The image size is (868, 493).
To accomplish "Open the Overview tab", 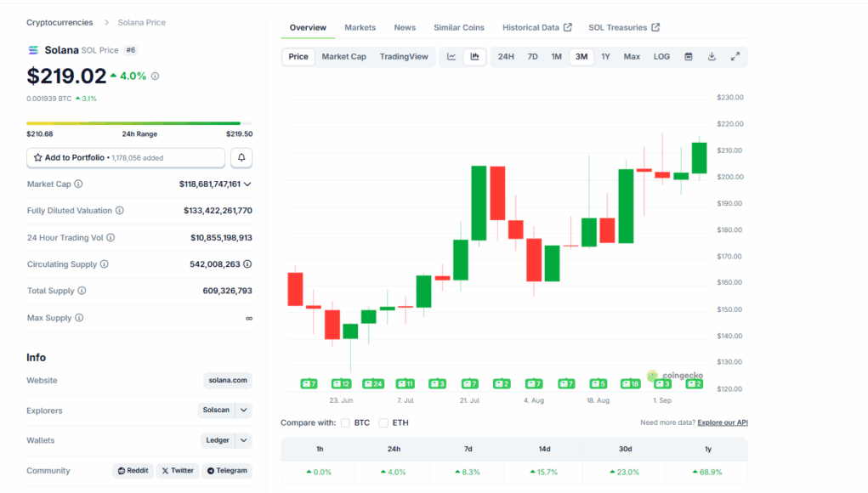I will pyautogui.click(x=308, y=28).
